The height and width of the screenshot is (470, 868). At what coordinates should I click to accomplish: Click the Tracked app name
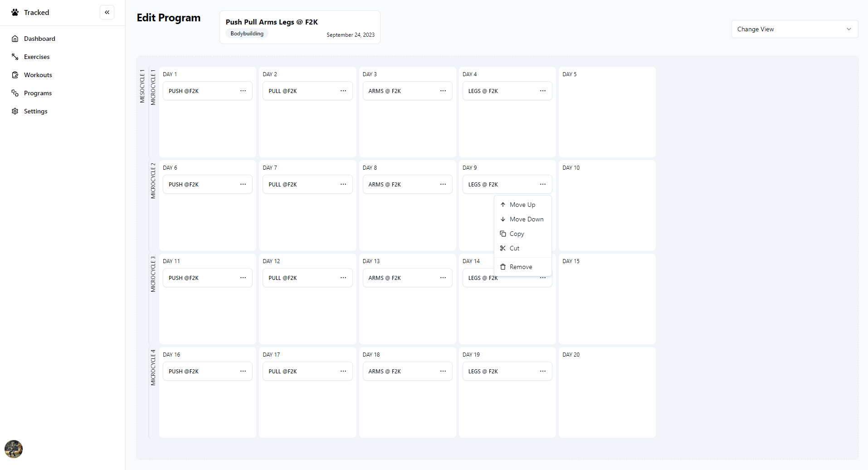point(37,12)
